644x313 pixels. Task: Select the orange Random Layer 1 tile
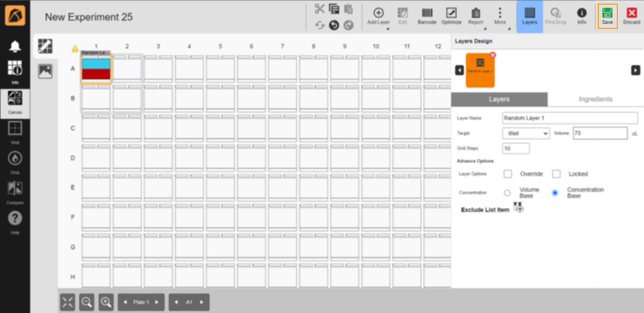[480, 71]
